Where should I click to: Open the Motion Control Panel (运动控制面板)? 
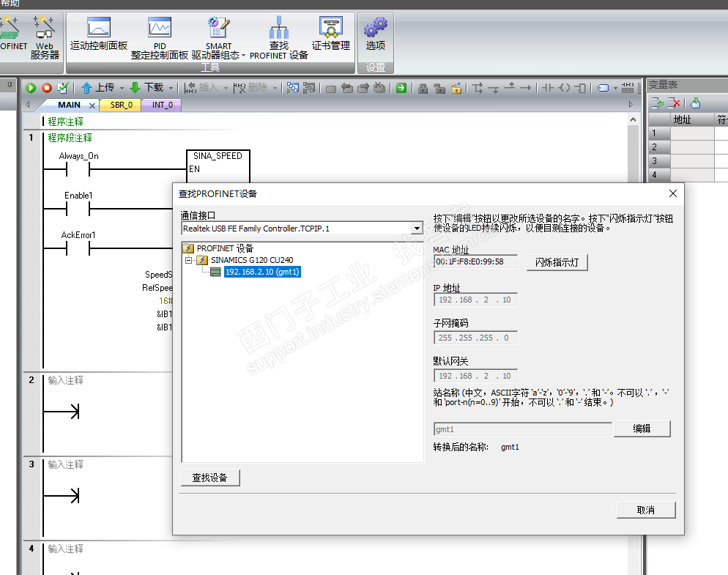98,33
